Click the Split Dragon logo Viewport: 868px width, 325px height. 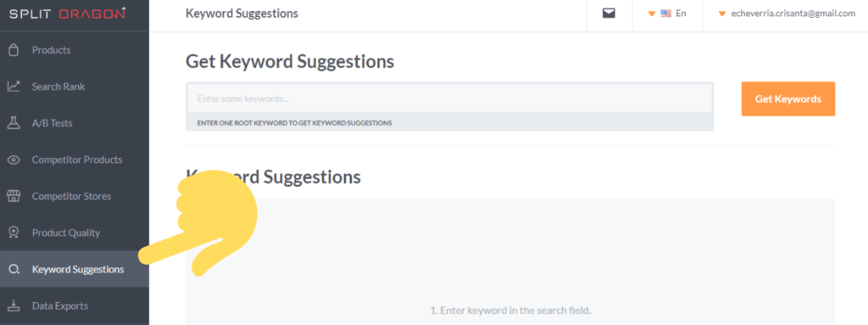tap(67, 14)
